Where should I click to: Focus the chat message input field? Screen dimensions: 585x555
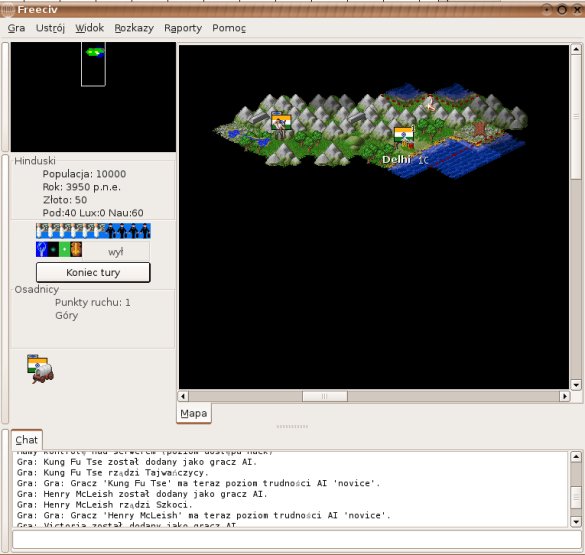pos(297,540)
